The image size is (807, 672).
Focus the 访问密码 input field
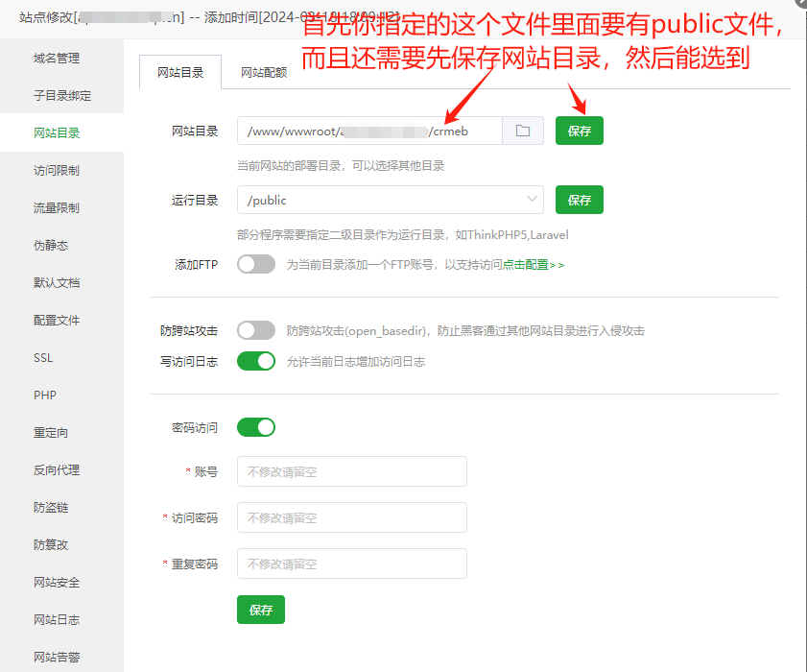(x=351, y=517)
